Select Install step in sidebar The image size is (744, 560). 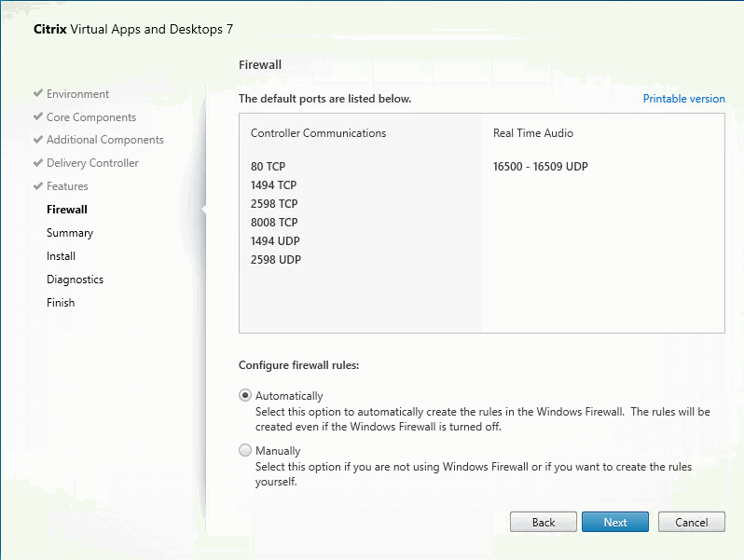61,256
